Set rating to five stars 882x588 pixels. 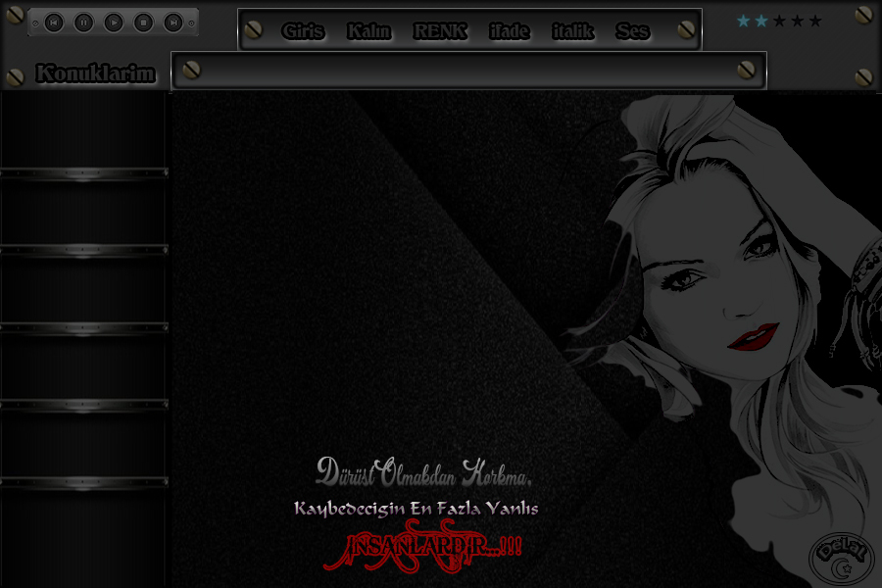point(815,22)
